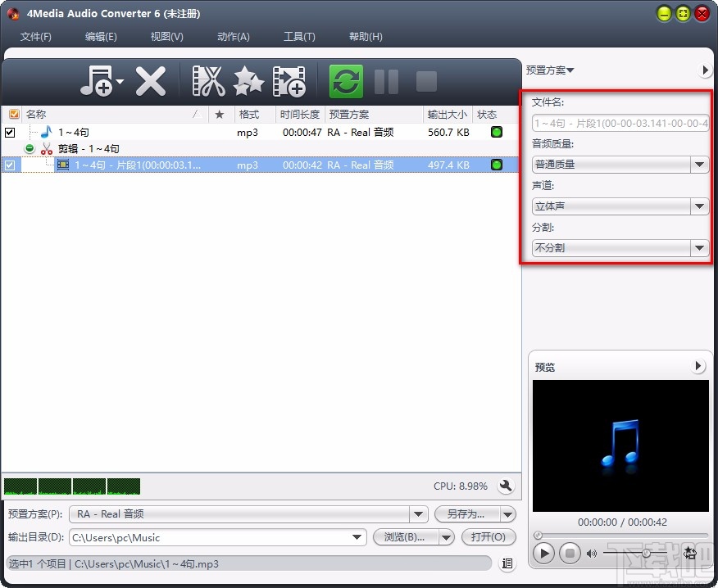Open the 视图(V) menu
This screenshot has width=718, height=588.
[x=166, y=36]
